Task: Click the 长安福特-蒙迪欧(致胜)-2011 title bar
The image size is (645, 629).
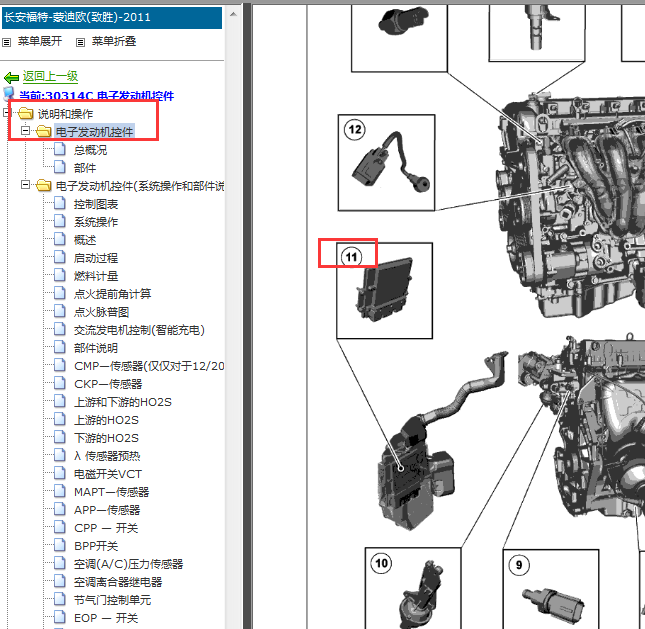Action: pos(111,17)
